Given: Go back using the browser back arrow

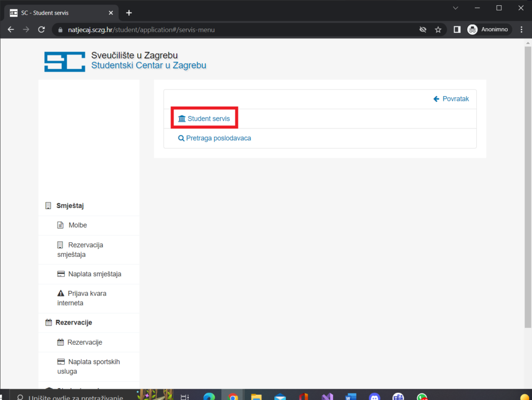Looking at the screenshot, I should [11, 30].
